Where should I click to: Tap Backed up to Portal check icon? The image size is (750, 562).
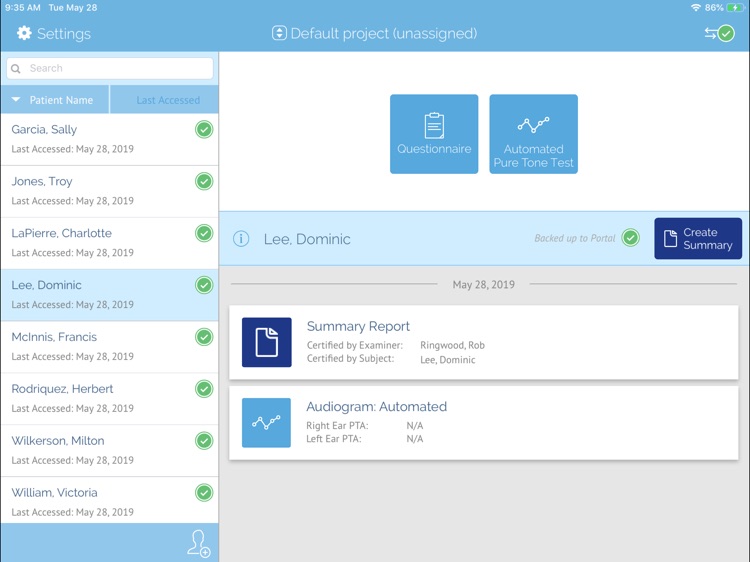[630, 238]
